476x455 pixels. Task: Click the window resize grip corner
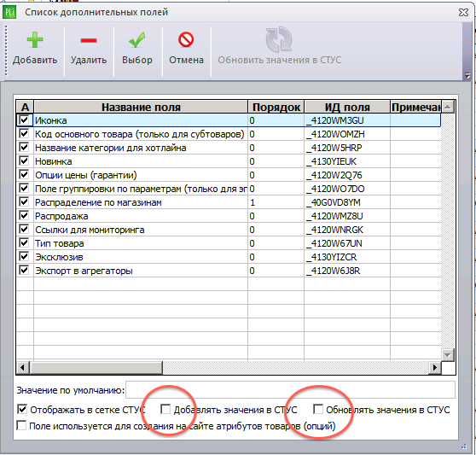pyautogui.click(x=464, y=446)
